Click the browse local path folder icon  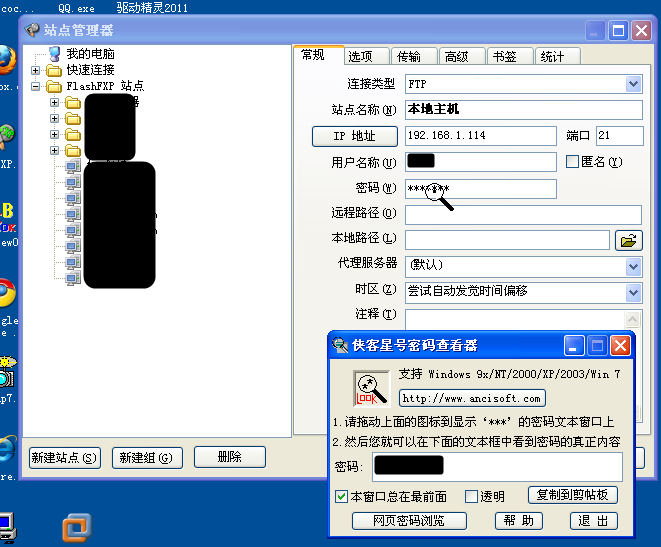pyautogui.click(x=629, y=241)
